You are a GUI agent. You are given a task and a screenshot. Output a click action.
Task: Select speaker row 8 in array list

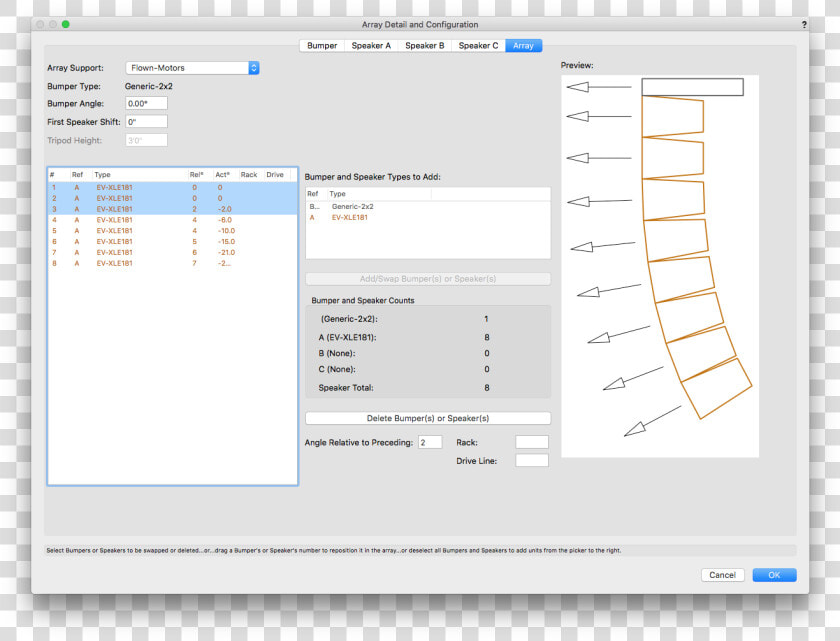(172, 263)
